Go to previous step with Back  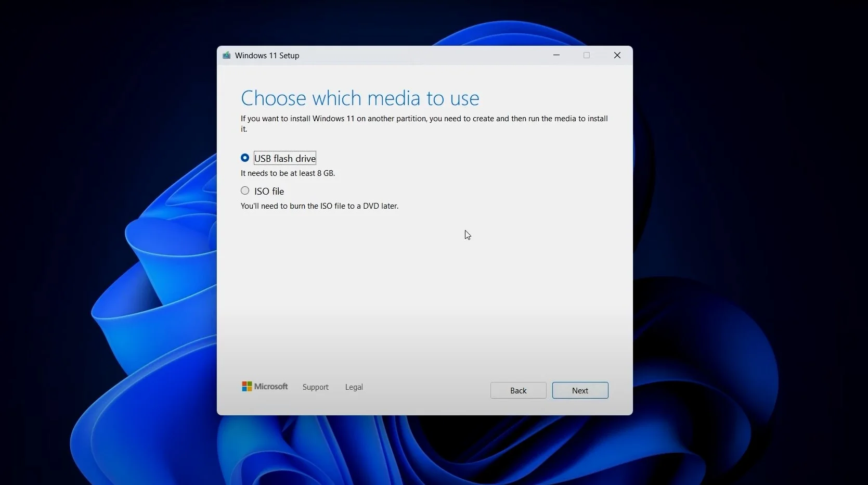pyautogui.click(x=518, y=391)
